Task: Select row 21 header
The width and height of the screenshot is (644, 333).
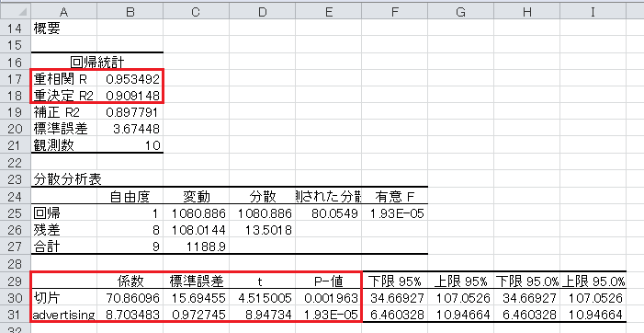Action: click(16, 145)
